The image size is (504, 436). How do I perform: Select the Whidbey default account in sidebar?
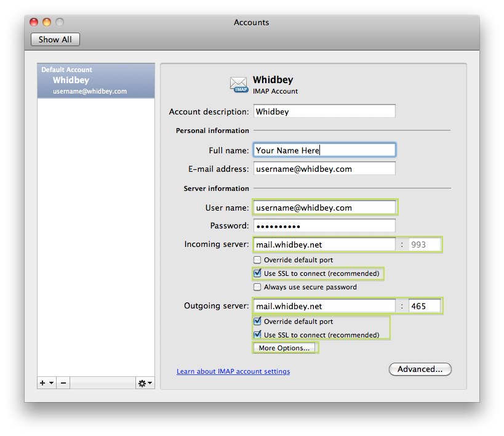tap(96, 81)
